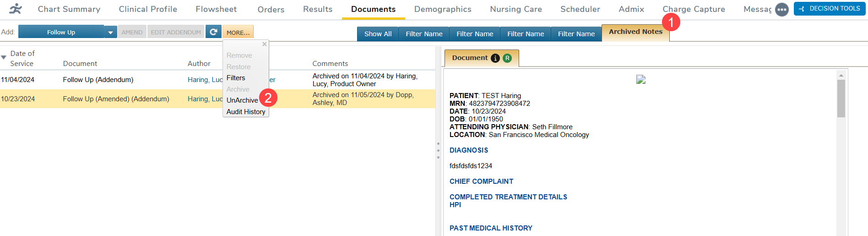Viewport: 868px width, 236px height.
Task: Click the running figure logo icon
Action: click(16, 9)
